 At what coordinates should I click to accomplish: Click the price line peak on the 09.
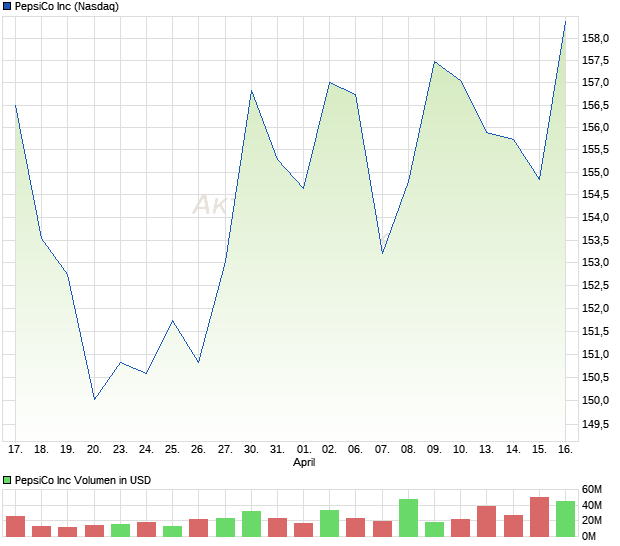[435, 62]
